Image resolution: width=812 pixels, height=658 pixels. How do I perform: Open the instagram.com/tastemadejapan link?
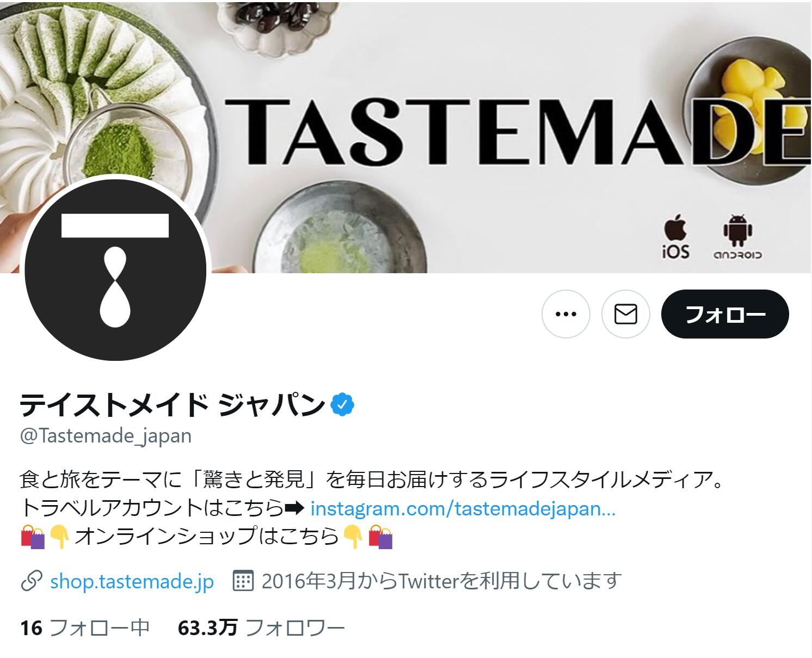[463, 508]
